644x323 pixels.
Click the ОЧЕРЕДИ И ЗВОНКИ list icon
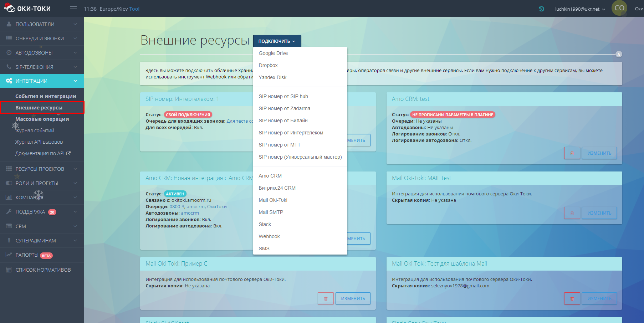tap(9, 39)
